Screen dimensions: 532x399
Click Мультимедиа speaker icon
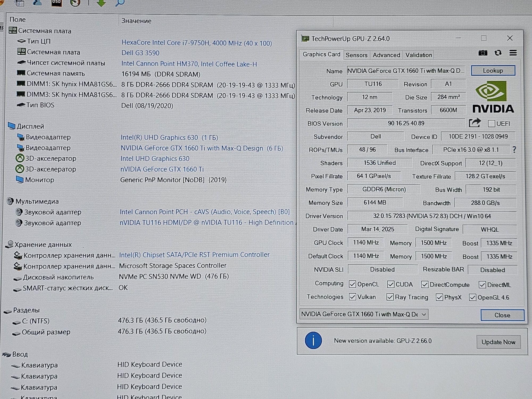point(10,201)
